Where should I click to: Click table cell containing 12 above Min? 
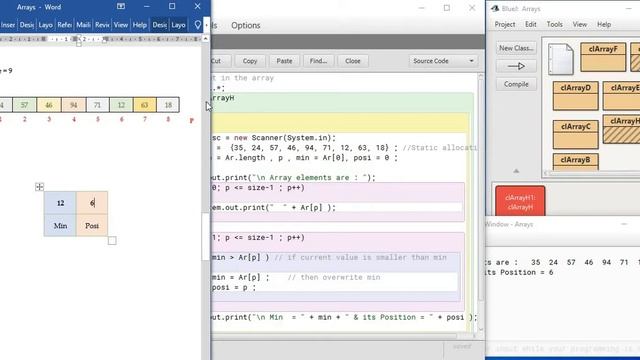click(60, 203)
